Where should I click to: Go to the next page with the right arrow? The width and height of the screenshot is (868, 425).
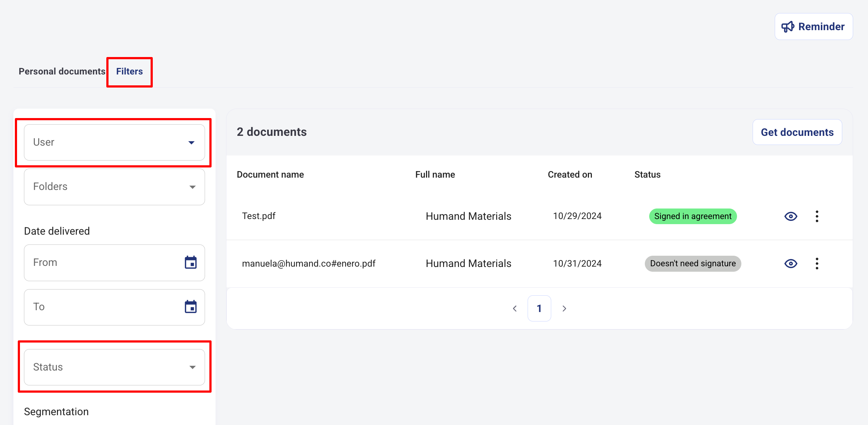[x=564, y=308]
